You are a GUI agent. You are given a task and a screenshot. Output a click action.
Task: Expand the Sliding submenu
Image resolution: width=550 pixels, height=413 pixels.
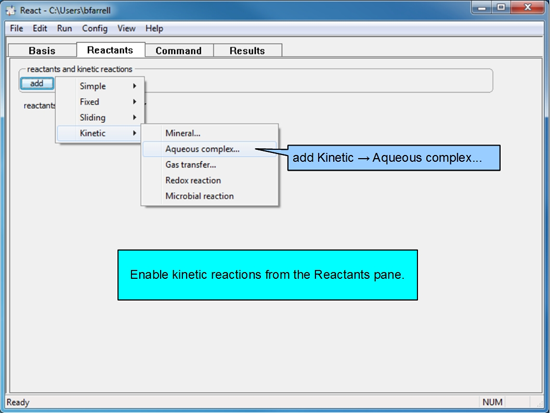point(100,118)
